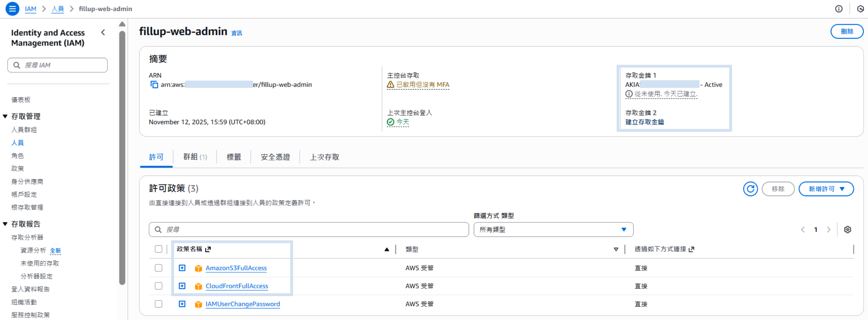
Task: Switch to the 群組 (1) tab
Action: (195, 157)
